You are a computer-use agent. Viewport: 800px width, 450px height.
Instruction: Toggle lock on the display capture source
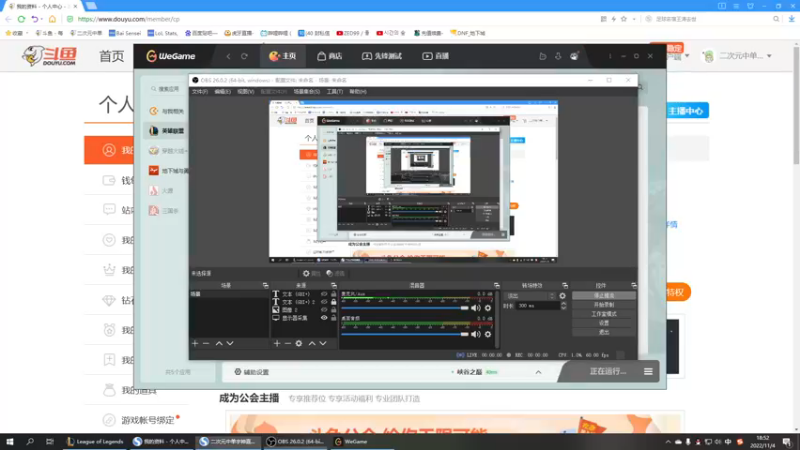tap(334, 318)
